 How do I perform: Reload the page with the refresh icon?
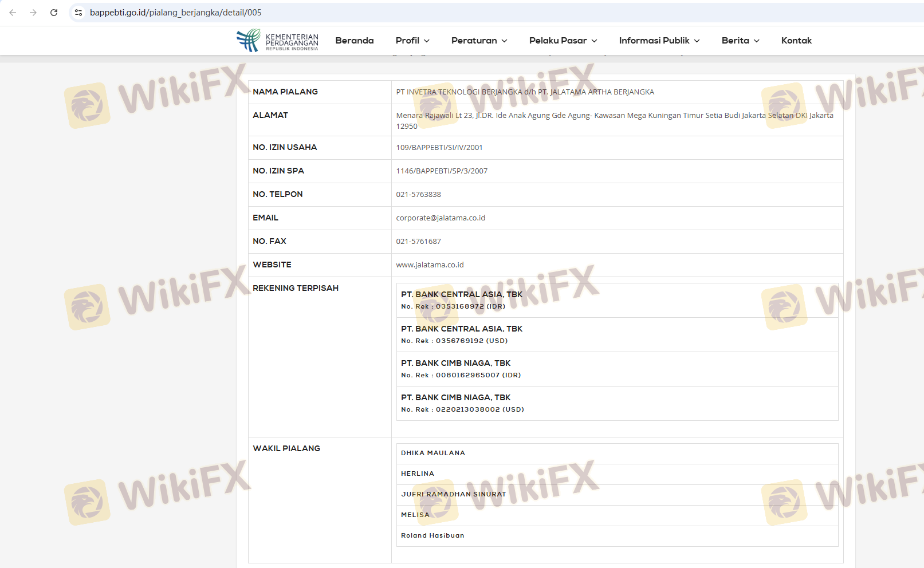pos(54,13)
